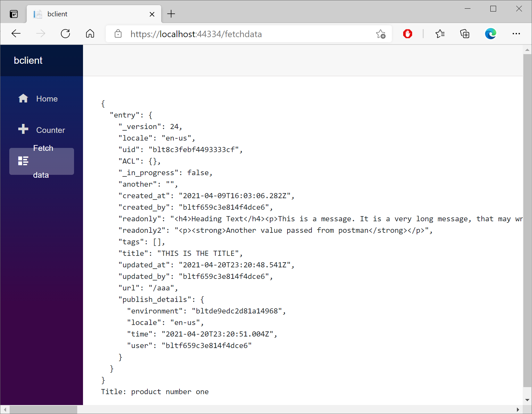
Task: Open a new browser tab
Action: tap(171, 14)
